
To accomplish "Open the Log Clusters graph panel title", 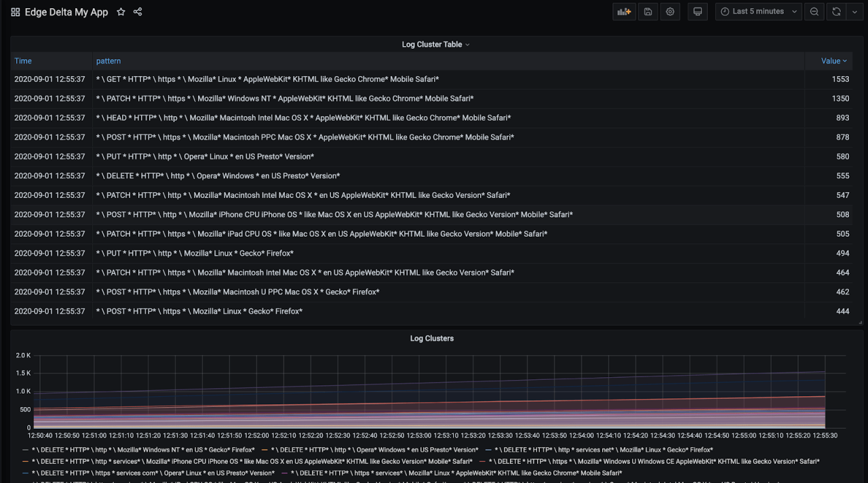I will point(432,339).
